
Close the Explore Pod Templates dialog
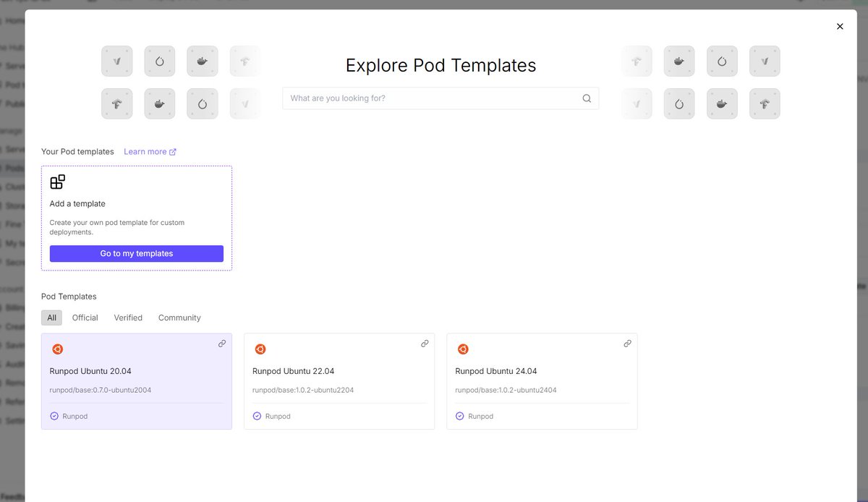tap(840, 27)
